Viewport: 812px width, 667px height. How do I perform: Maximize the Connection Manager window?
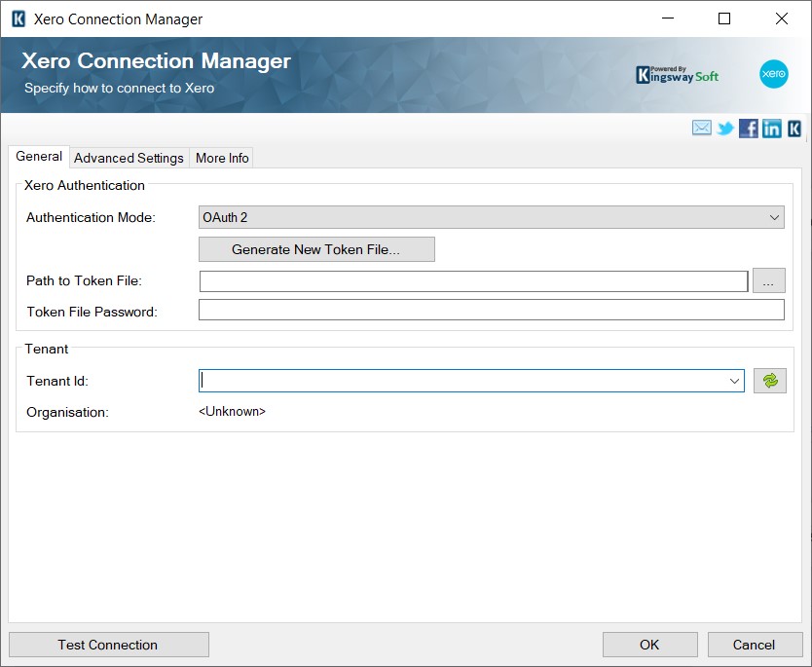tap(724, 19)
